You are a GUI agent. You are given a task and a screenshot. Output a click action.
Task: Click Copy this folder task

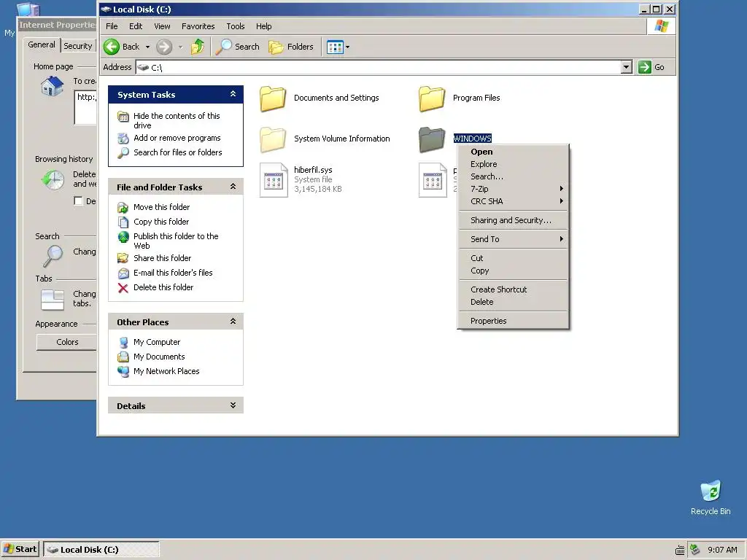pos(161,222)
